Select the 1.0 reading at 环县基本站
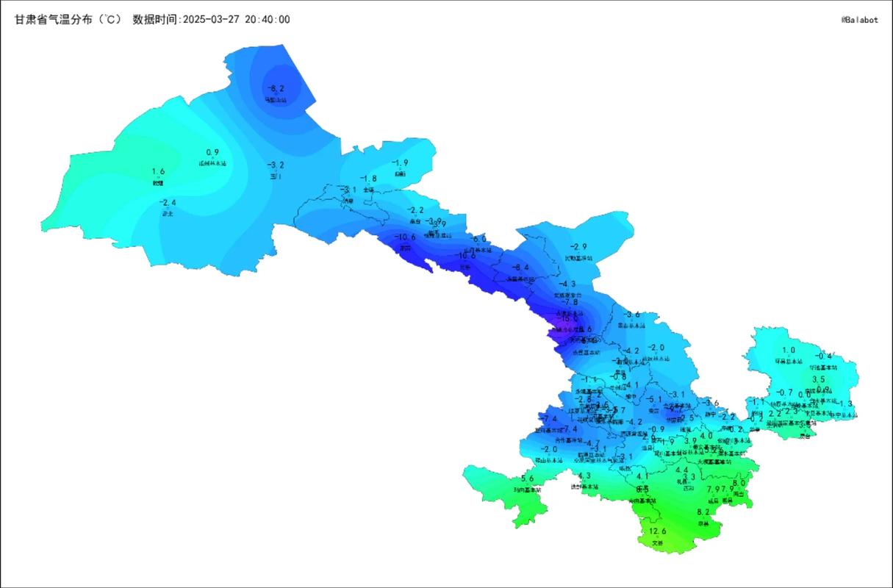Image resolution: width=893 pixels, height=588 pixels. tap(789, 351)
